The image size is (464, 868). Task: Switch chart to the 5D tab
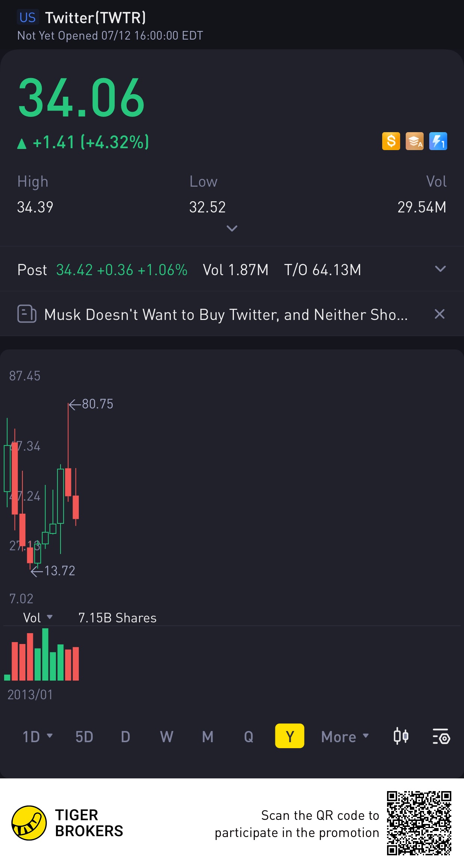click(x=84, y=737)
